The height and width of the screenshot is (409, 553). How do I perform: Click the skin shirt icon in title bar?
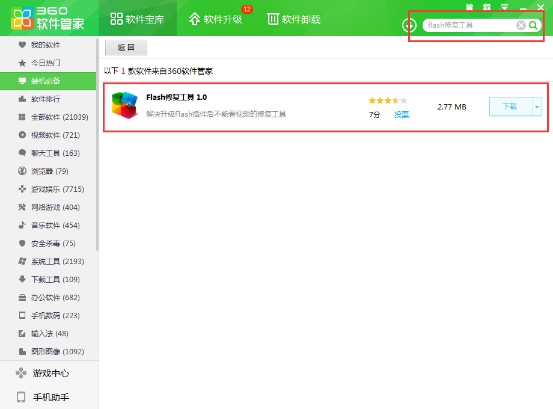tap(469, 7)
